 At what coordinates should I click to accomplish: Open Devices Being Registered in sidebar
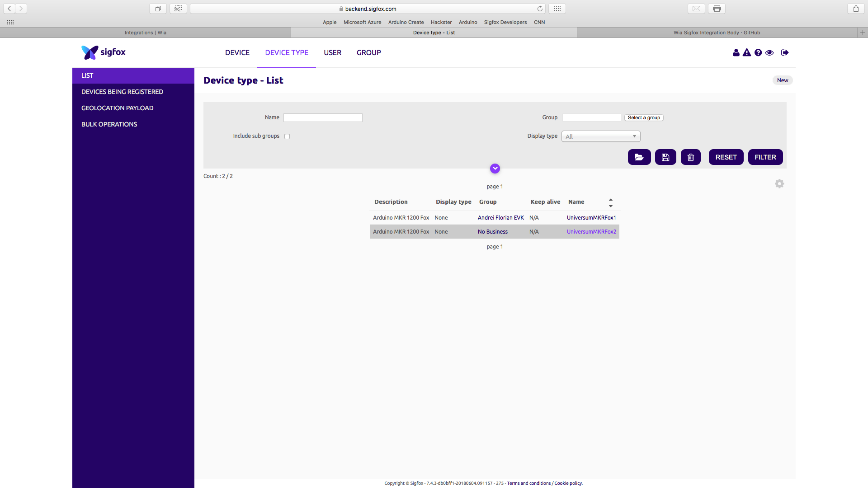coord(122,92)
